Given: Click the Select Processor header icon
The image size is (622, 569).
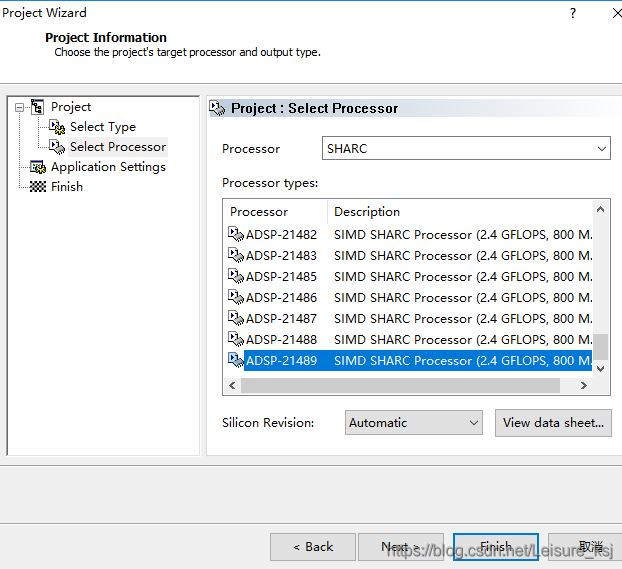Looking at the screenshot, I should click(x=217, y=108).
